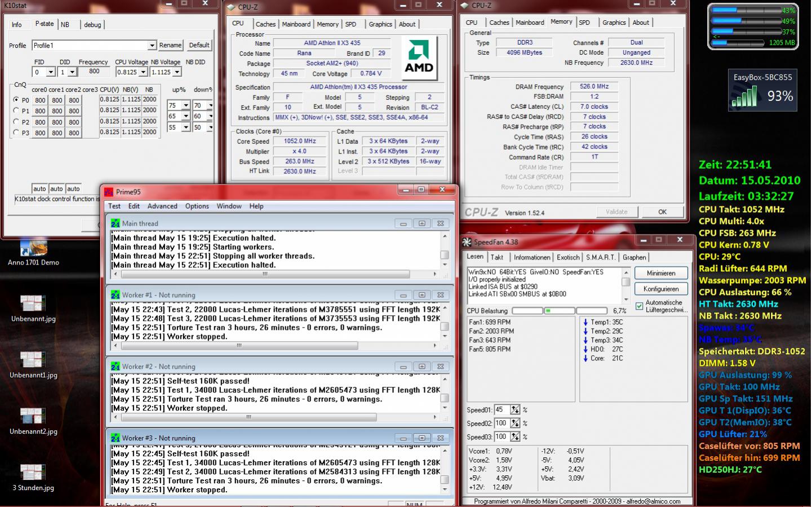
Task: Open Prime95 Options menu
Action: (x=197, y=206)
